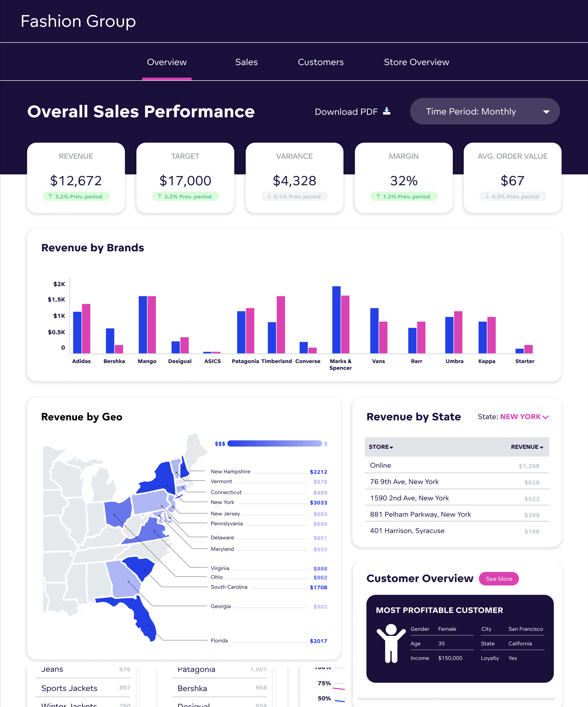Image resolution: width=588 pixels, height=707 pixels.
Task: Switch to the Customers tab
Action: 320,62
